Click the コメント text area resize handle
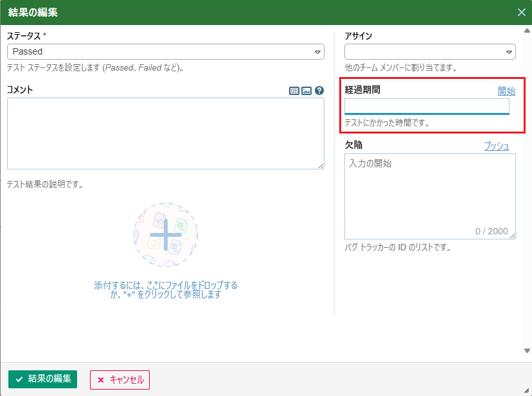Image resolution: width=532 pixels, height=396 pixels. pyautogui.click(x=321, y=166)
